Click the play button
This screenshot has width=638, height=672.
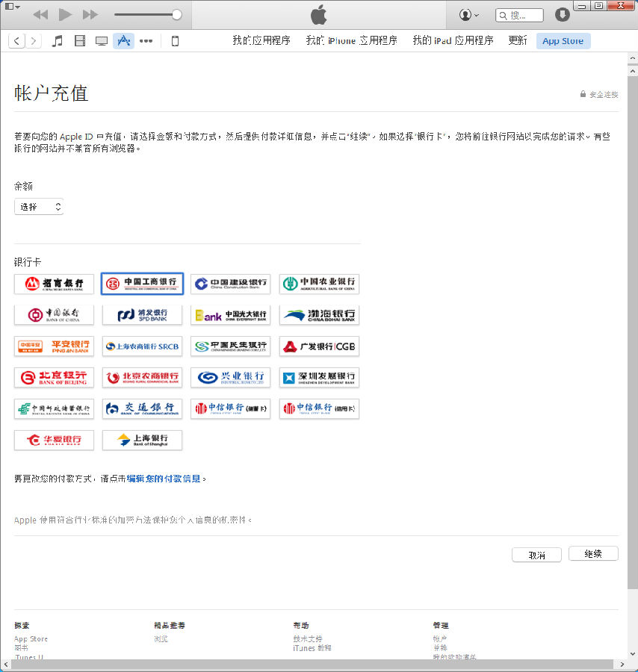65,15
